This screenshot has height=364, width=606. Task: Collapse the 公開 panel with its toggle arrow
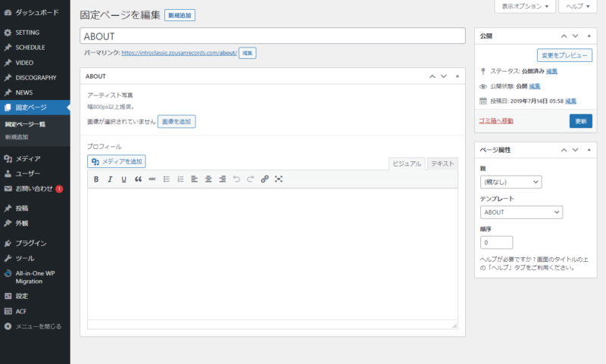[589, 36]
